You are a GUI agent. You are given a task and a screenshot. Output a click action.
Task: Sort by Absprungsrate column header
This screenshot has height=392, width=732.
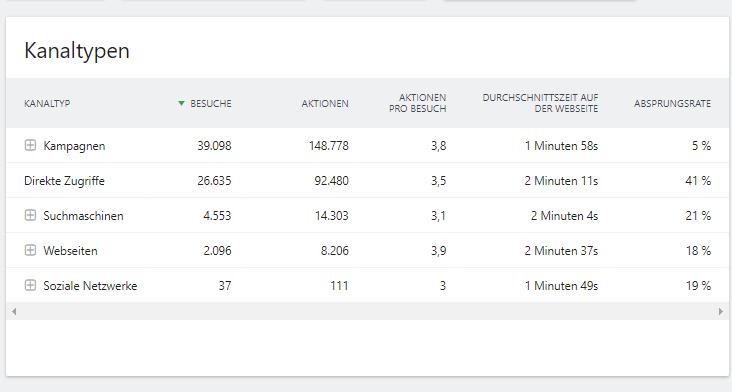pyautogui.click(x=672, y=104)
